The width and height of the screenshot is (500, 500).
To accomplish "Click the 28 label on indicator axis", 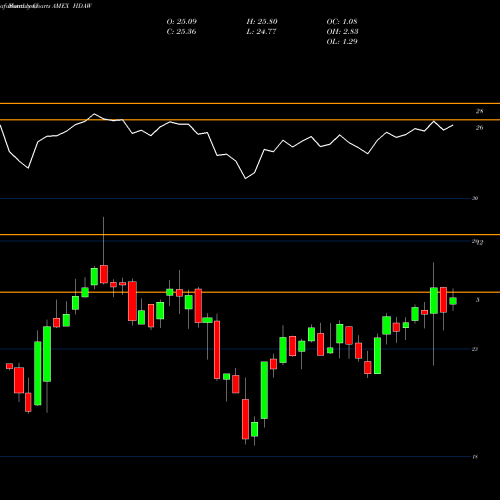I will point(479,111).
